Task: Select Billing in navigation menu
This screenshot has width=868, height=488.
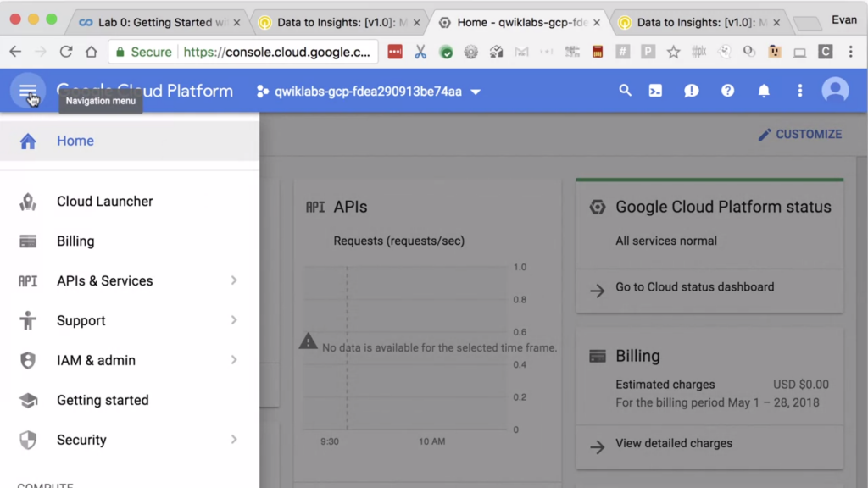Action: click(130, 241)
